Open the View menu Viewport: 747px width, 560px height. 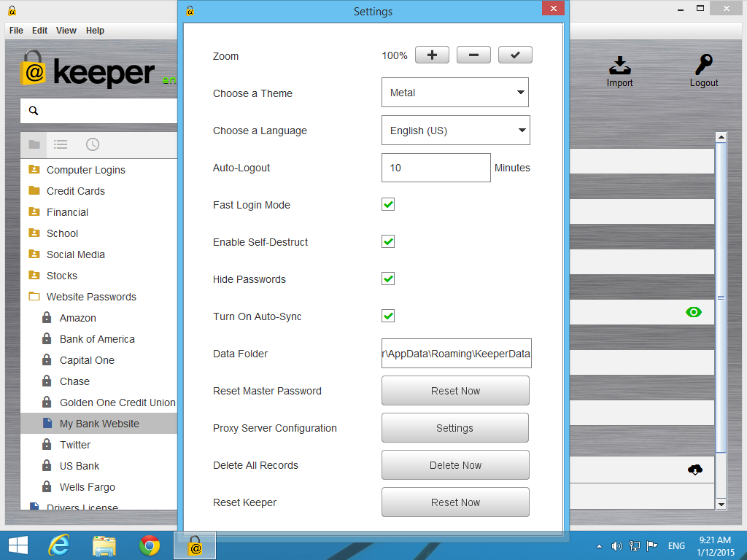coord(66,31)
